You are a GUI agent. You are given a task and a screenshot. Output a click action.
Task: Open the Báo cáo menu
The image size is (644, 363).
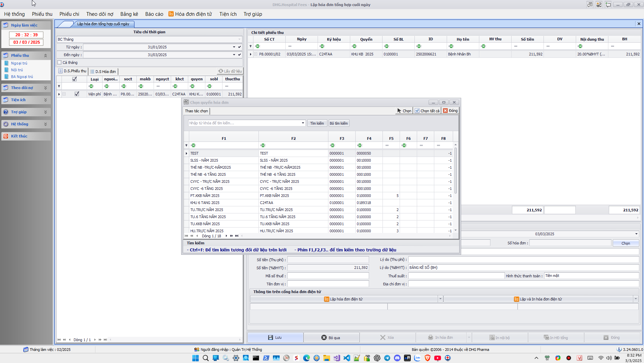pos(154,14)
